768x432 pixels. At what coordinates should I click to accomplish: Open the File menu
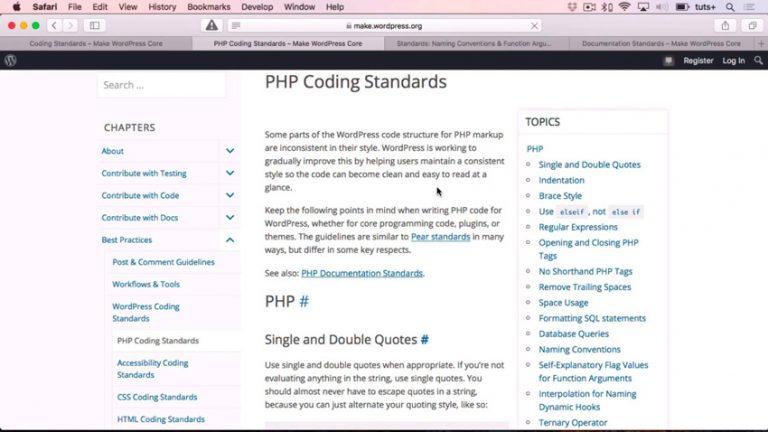(x=74, y=7)
